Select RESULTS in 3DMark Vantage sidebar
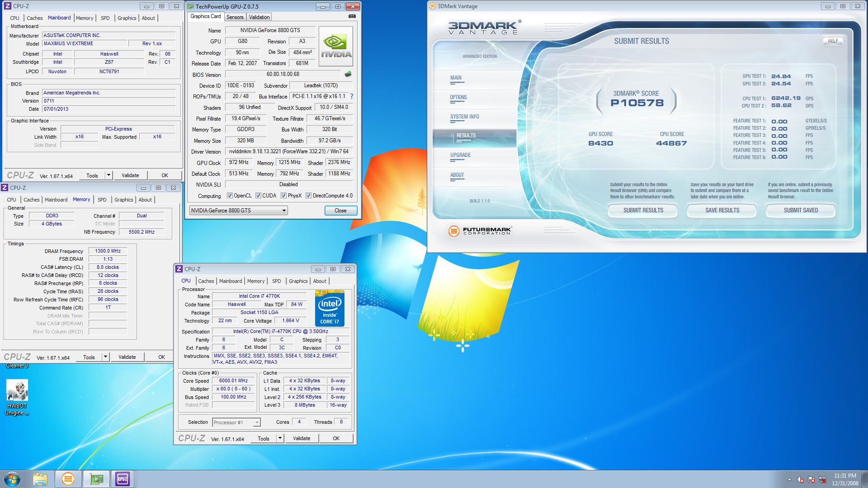Screen dimensions: 868x488 475,138
